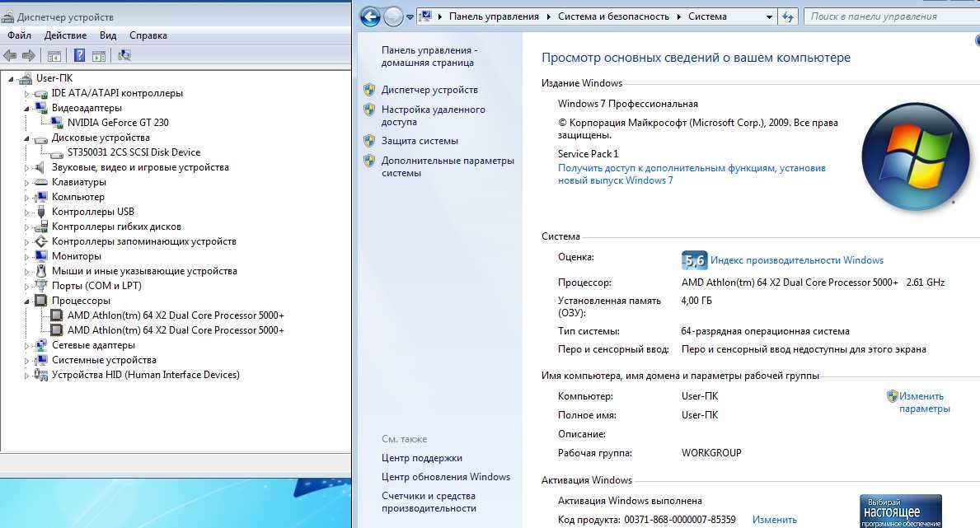This screenshot has height=528, width=980.
Task: Click Панель управления breadcrumb segment
Action: tap(494, 16)
